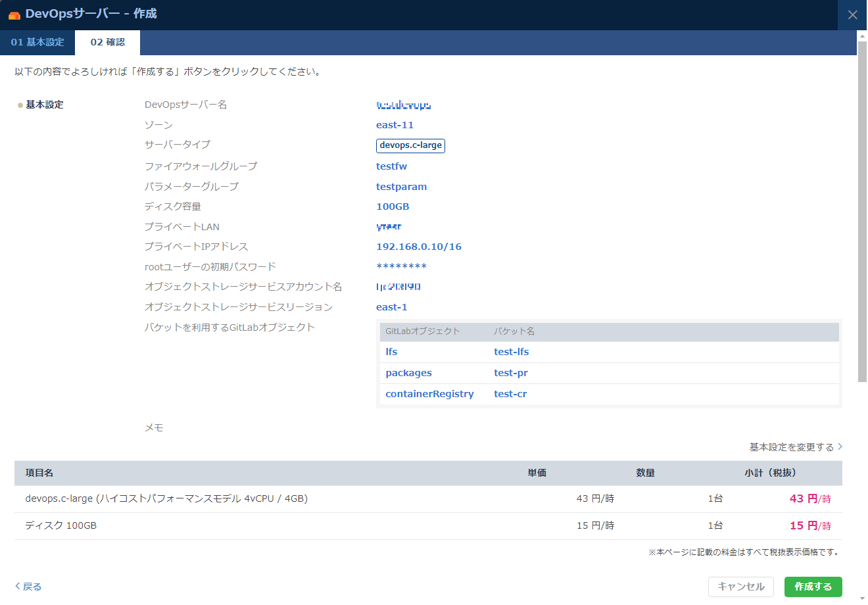
Task: Close the DevOps server creation dialog
Action: click(x=852, y=14)
